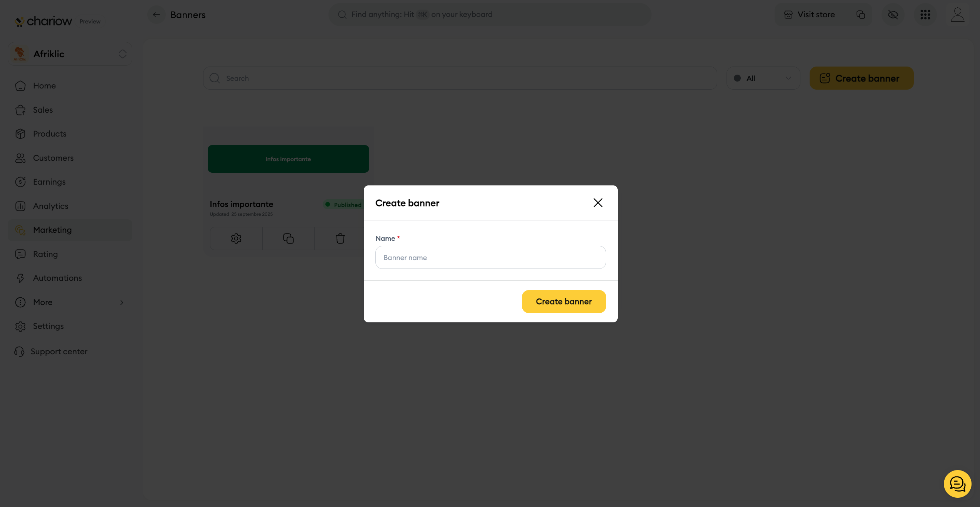Click the copy store link icon
The height and width of the screenshot is (507, 980).
[x=861, y=15]
